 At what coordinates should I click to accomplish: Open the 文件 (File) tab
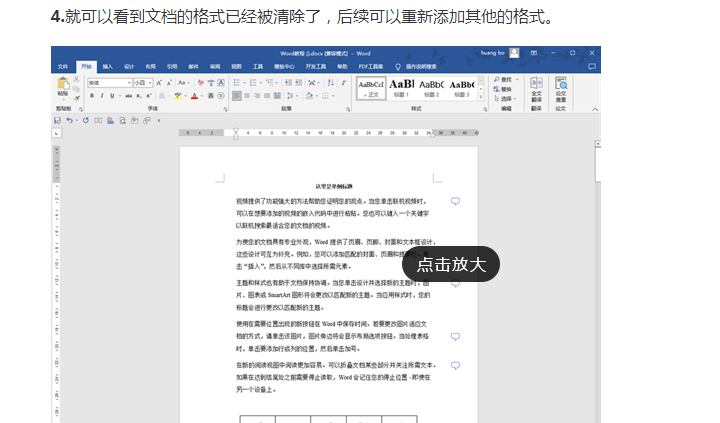point(63,67)
